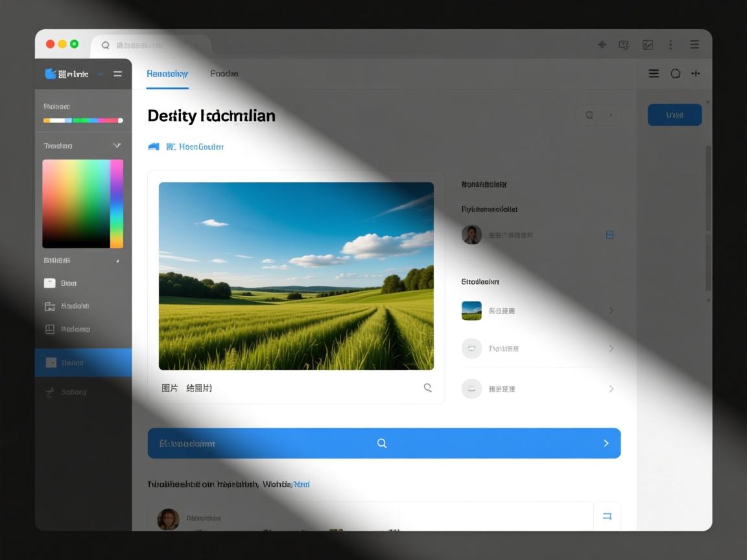Open the blue breadcrumb link under the heading
The image size is (747, 560).
tap(194, 147)
